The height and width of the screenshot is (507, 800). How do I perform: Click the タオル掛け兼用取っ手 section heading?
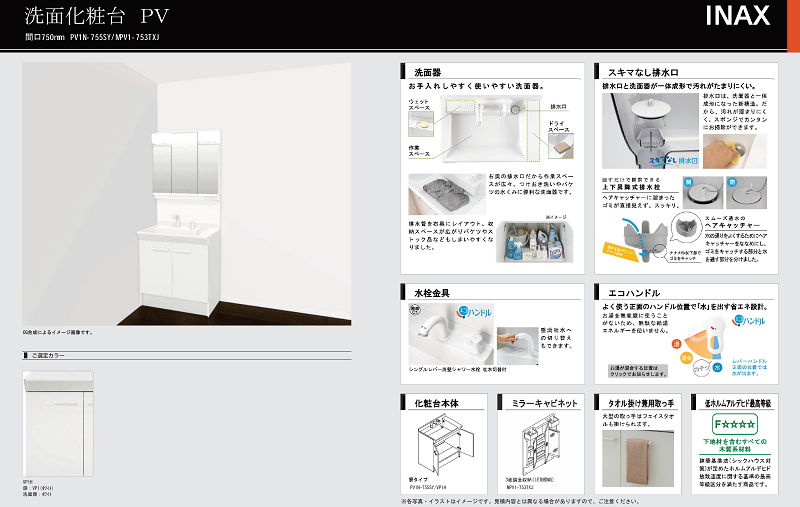641,403
